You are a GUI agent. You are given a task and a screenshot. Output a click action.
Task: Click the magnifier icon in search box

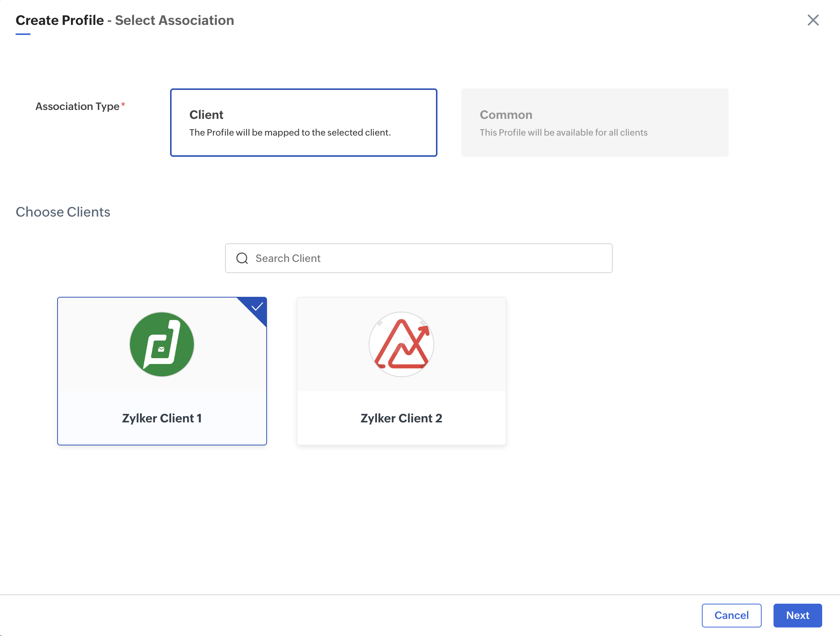[242, 258]
